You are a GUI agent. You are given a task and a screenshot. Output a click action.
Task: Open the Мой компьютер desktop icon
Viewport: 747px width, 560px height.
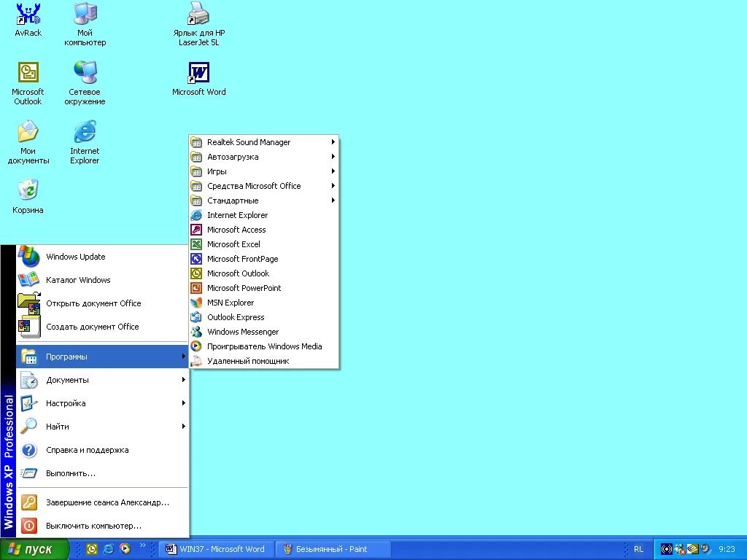[85, 24]
